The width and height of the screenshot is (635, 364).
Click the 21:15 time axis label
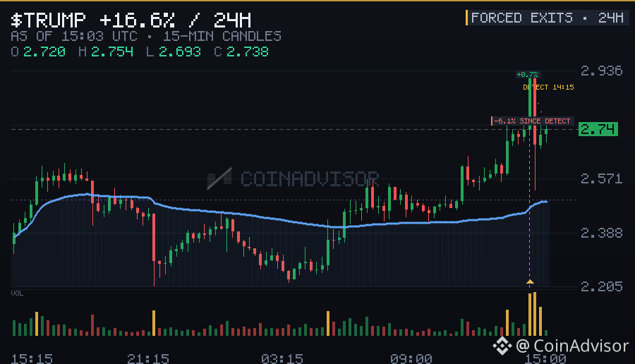click(x=148, y=359)
